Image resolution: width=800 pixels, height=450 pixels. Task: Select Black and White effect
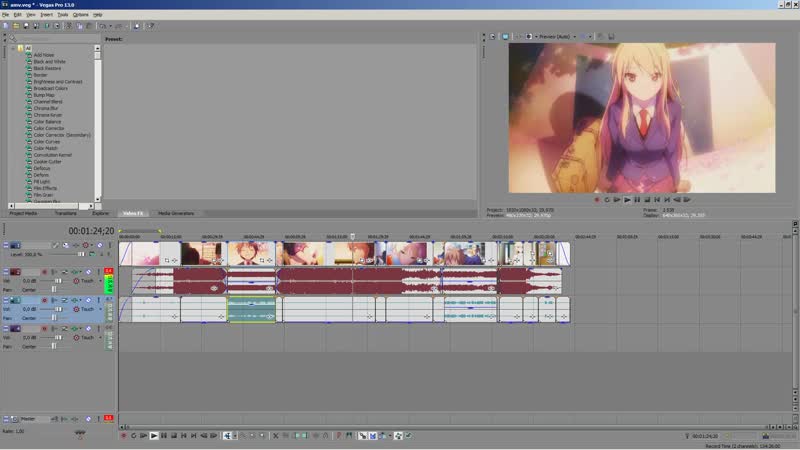pyautogui.click(x=49, y=62)
